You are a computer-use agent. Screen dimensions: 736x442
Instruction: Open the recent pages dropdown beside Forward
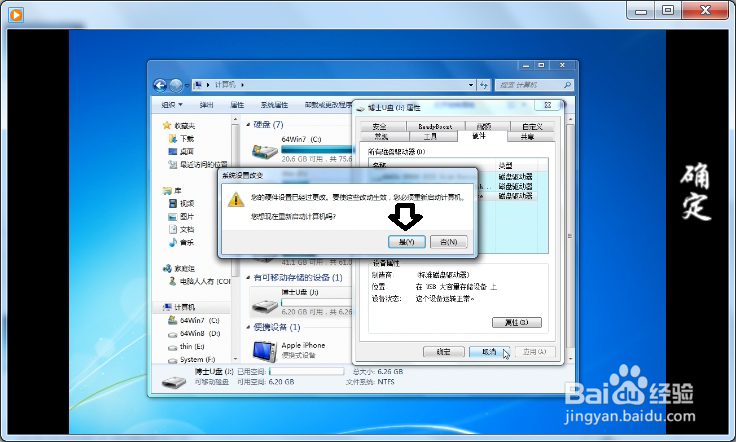click(x=187, y=85)
